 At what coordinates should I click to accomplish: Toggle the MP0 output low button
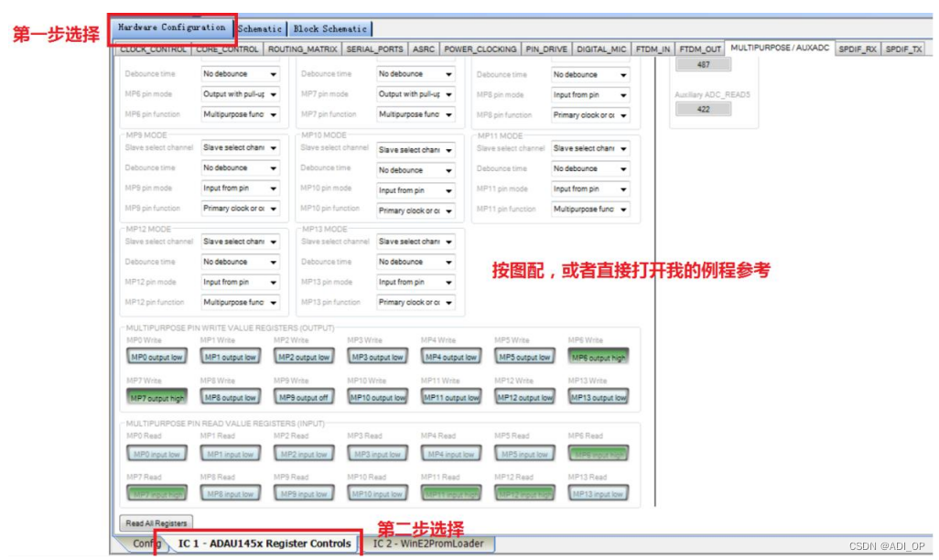tap(156, 357)
